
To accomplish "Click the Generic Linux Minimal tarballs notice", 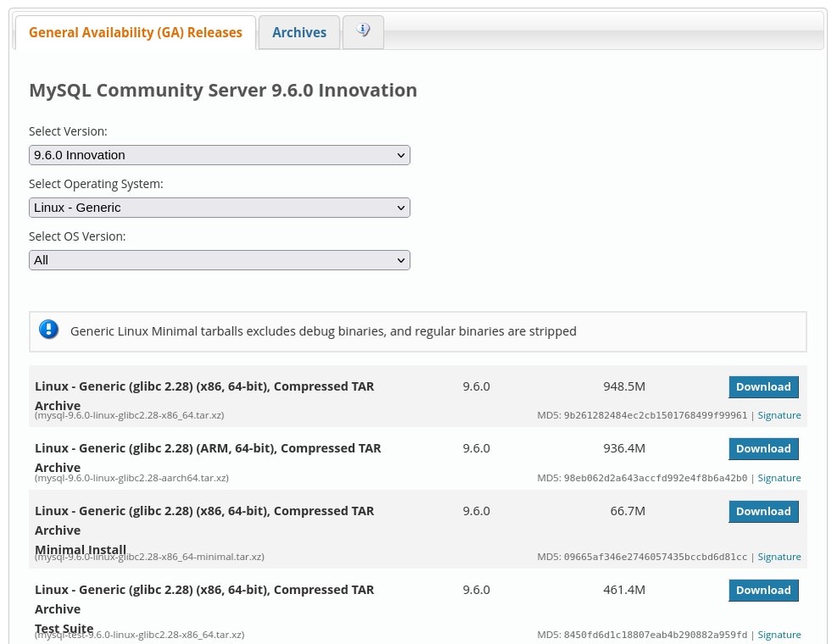I will (323, 331).
